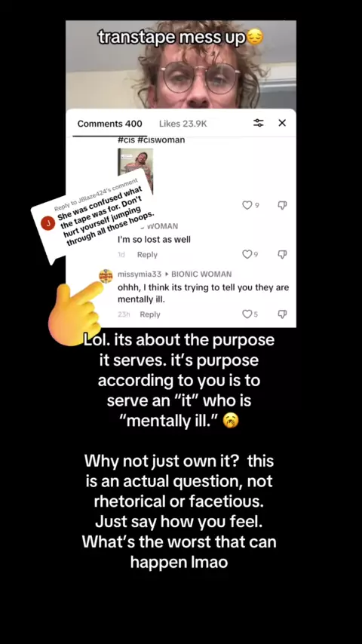The image size is (362, 644).
Task: Switch to the Likes 23.9K tab
Action: coord(183,124)
